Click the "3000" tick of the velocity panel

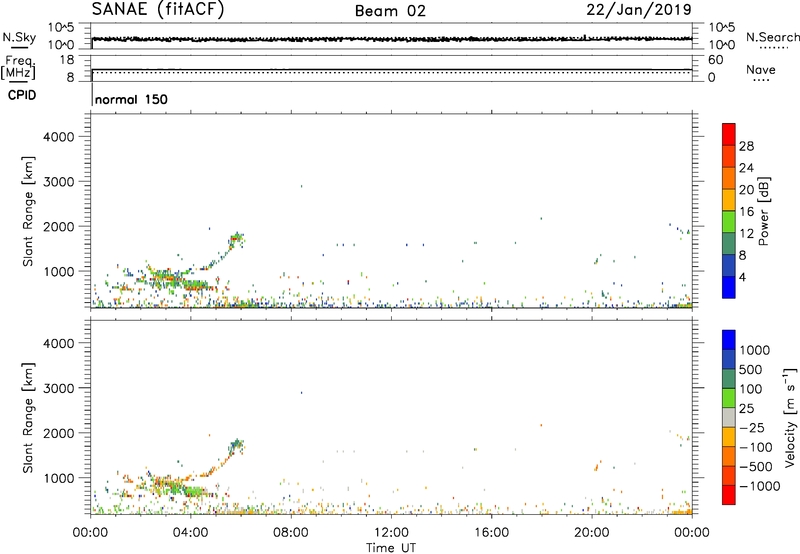point(59,388)
